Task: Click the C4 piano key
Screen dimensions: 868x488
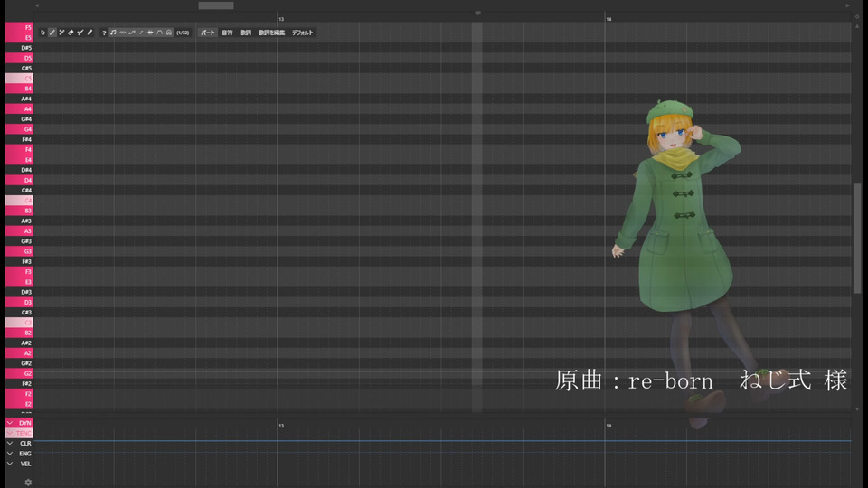Action: [18, 201]
